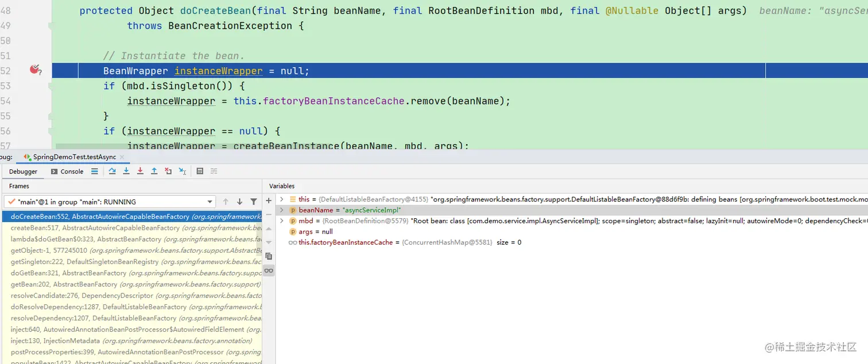Open the Evaluate Expression calculator icon
This screenshot has width=868, height=364.
[x=200, y=171]
